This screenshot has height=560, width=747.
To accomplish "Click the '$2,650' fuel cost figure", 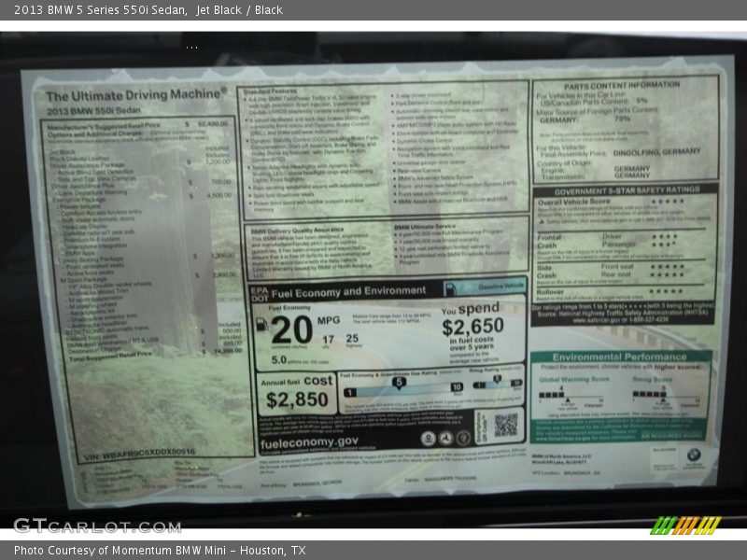I will [472, 327].
